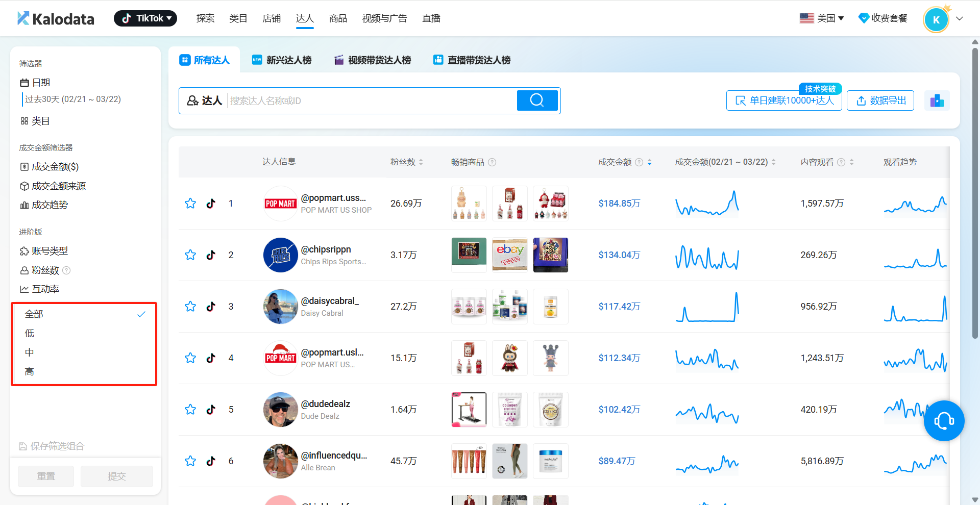Sort by 粉丝数 column arrows

click(421, 162)
